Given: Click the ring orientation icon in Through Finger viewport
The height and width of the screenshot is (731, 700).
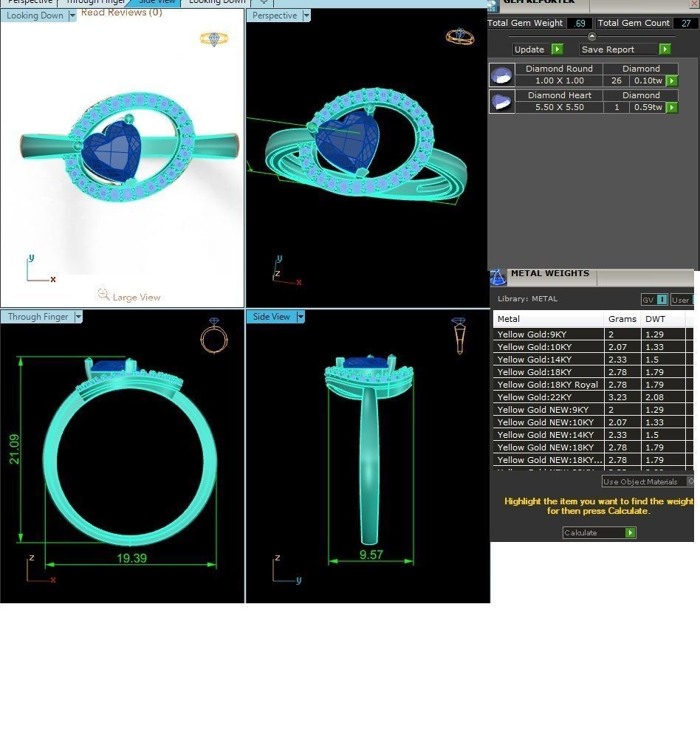Looking at the screenshot, I should pos(214,336).
